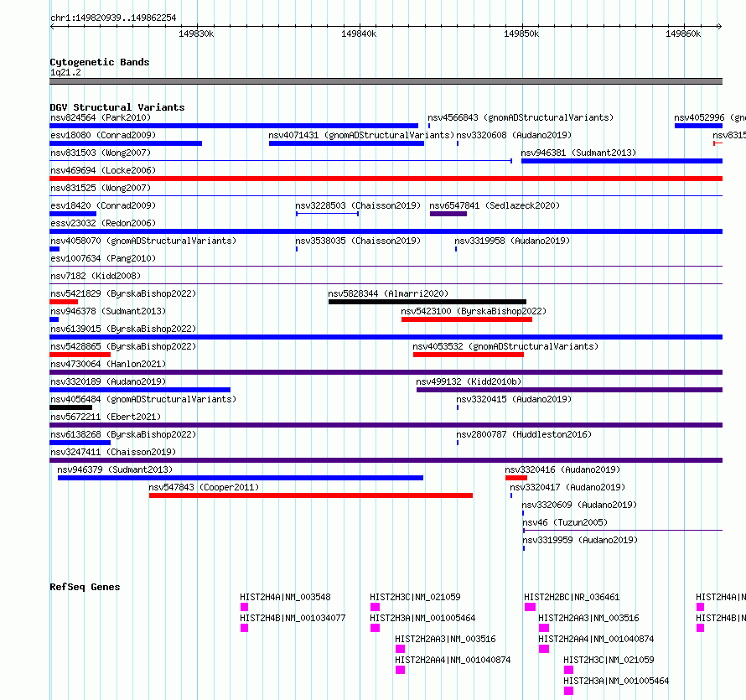
Task: Select the nsv499132 (Kidd2010b) variant label
Action: pyautogui.click(x=469, y=381)
